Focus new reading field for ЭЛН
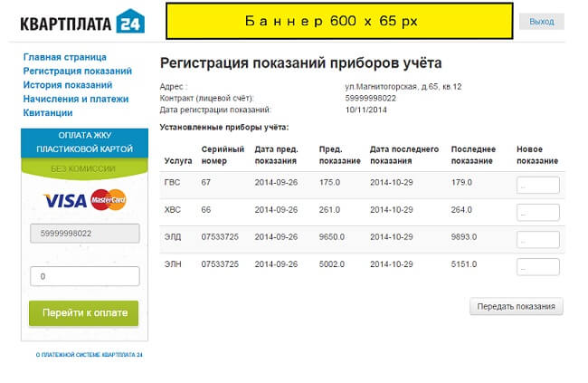 coord(537,267)
